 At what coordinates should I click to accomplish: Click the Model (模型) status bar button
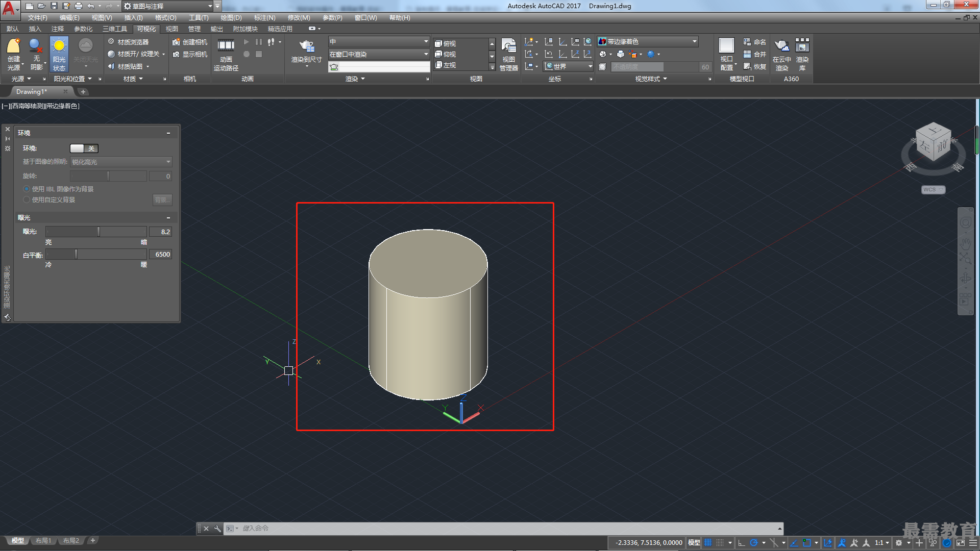694,543
